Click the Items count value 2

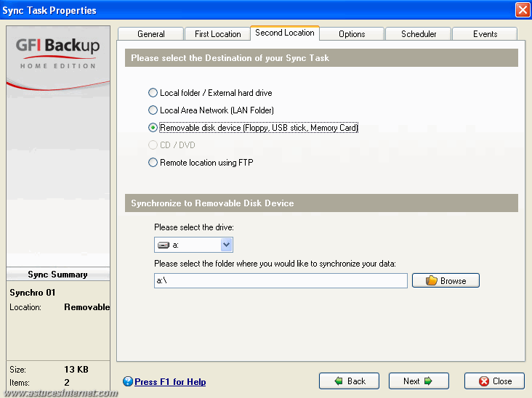coord(67,383)
